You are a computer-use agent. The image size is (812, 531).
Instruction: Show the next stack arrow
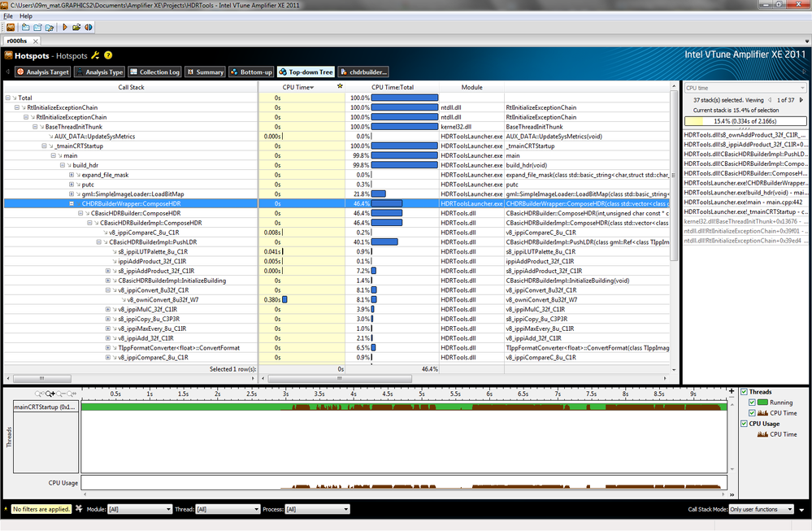[801, 100]
